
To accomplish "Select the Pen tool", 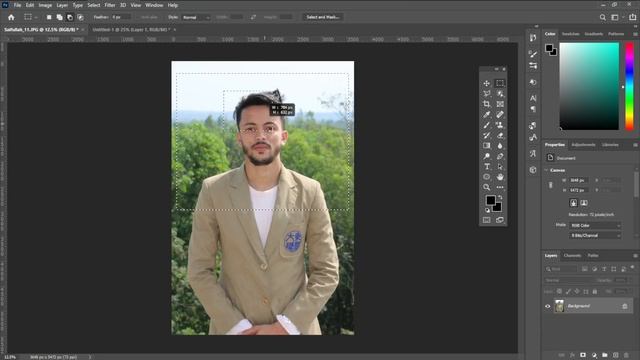I will [x=500, y=156].
